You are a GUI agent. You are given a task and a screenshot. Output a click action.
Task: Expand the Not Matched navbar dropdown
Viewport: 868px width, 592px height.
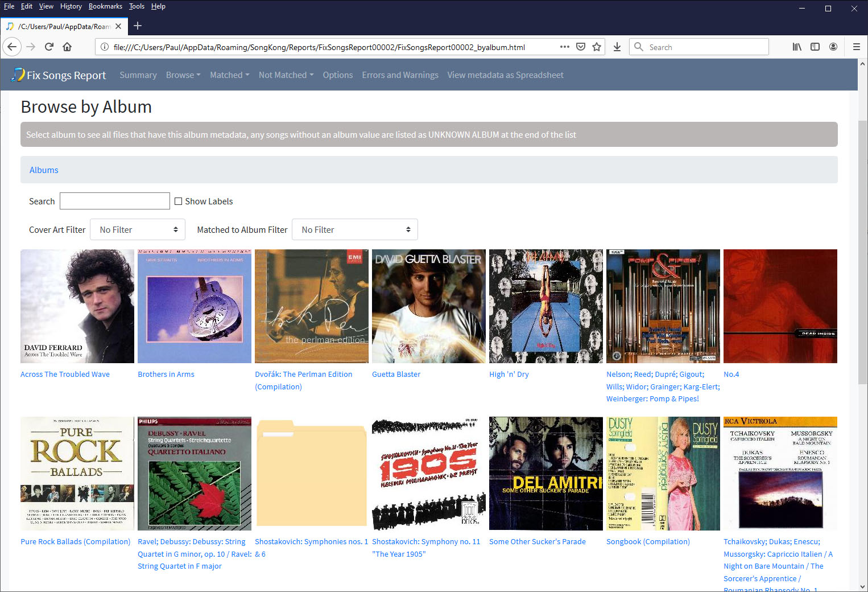pyautogui.click(x=286, y=75)
